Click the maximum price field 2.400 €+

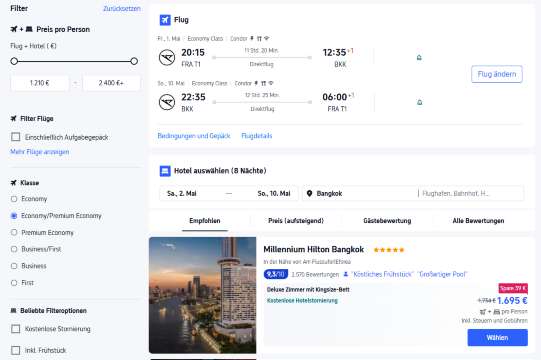tap(111, 83)
